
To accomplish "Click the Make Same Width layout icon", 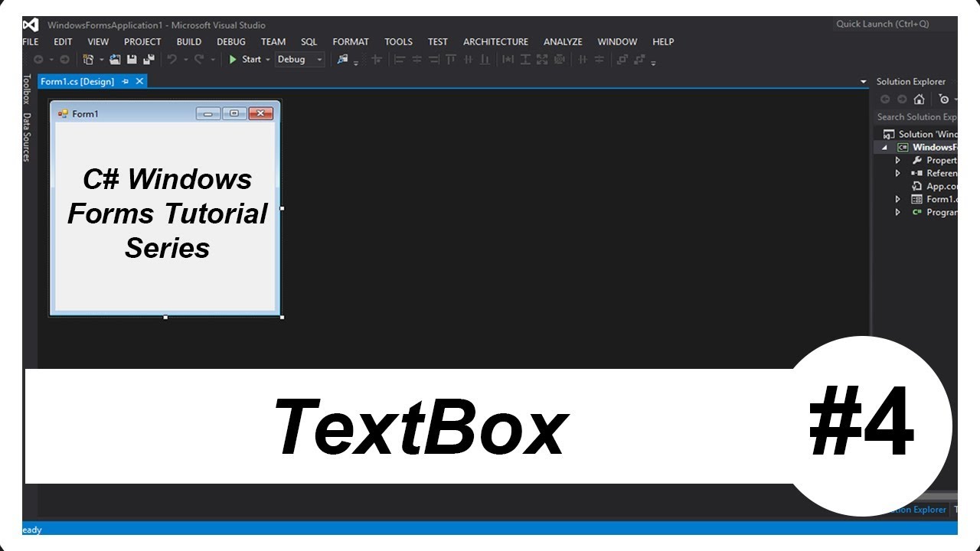I will pos(508,60).
